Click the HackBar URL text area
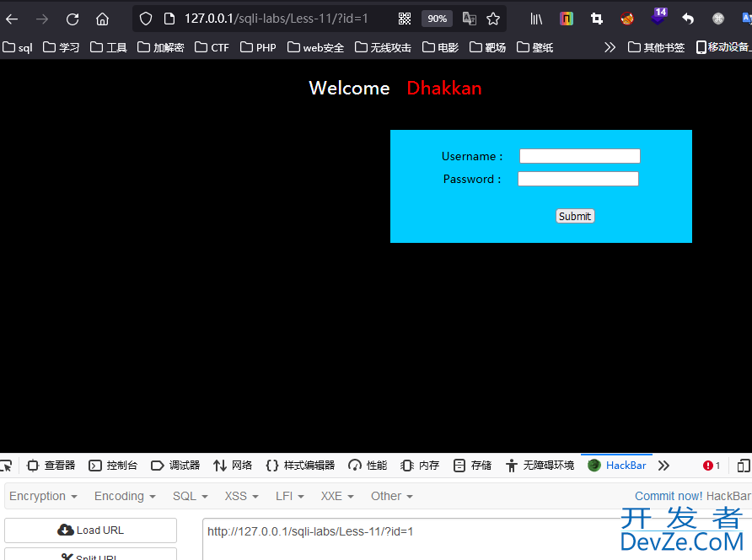The width and height of the screenshot is (752, 560). coord(477,539)
